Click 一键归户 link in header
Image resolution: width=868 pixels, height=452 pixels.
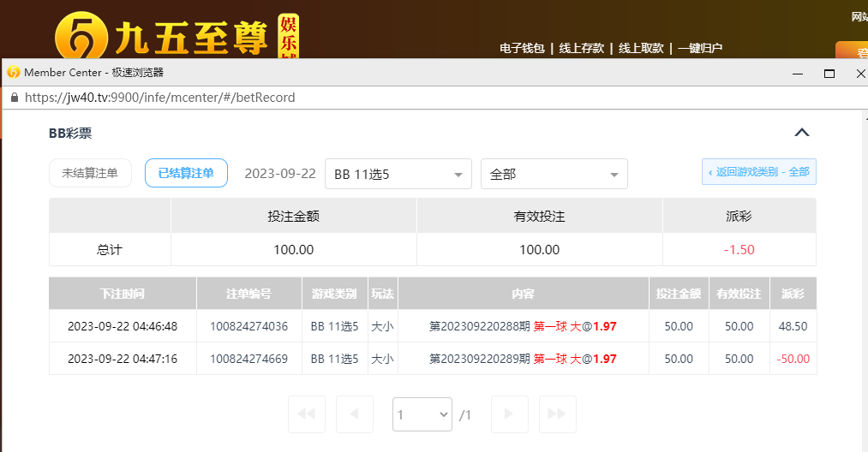pos(700,49)
